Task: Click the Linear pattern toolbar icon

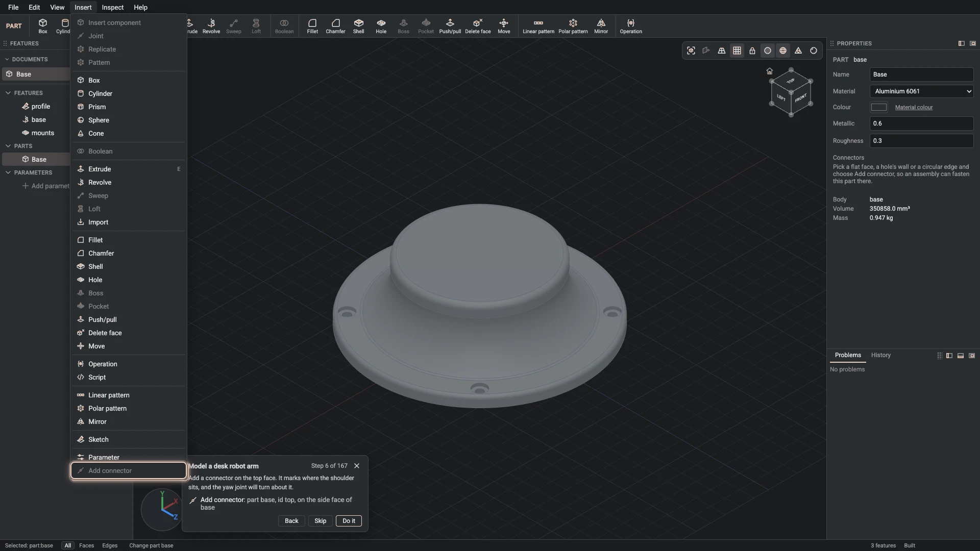Action: tap(538, 26)
